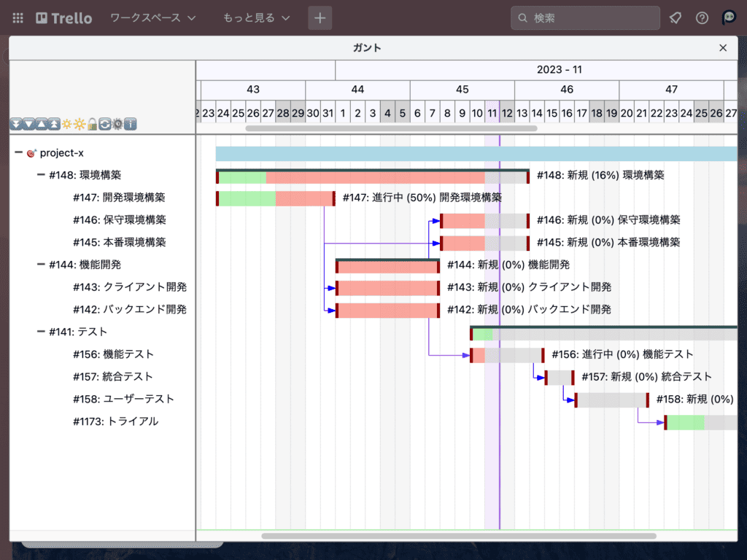The height and width of the screenshot is (560, 747).
Task: Click the plus create button in header
Action: (x=320, y=18)
